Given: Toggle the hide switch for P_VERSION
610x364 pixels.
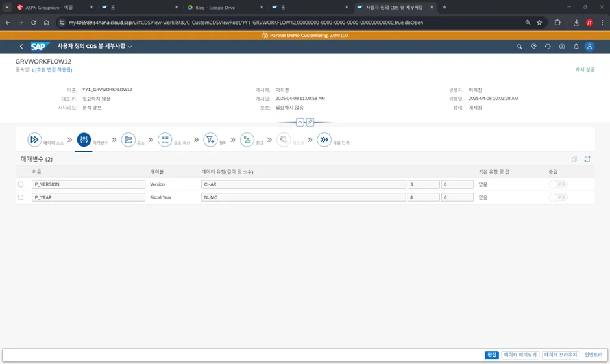Looking at the screenshot, I should tap(558, 184).
